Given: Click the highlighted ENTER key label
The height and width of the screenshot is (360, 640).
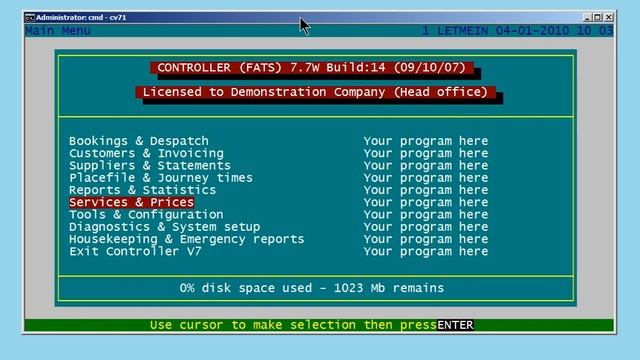Looking at the screenshot, I should pos(455,325).
